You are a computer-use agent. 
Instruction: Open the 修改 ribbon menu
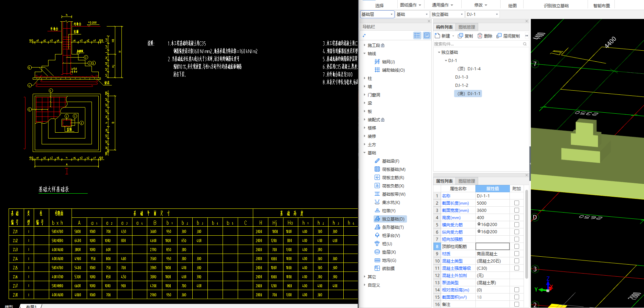click(481, 5)
